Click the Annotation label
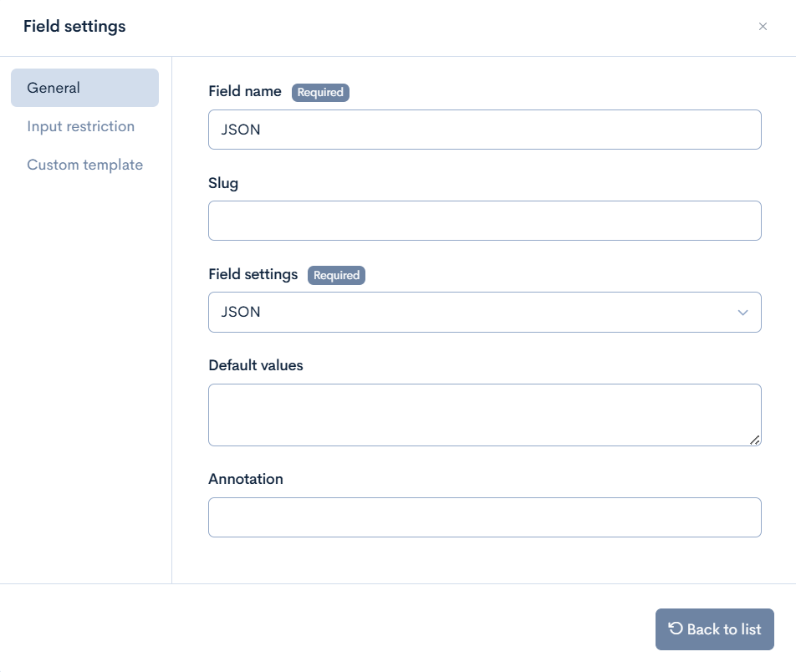 [x=246, y=479]
